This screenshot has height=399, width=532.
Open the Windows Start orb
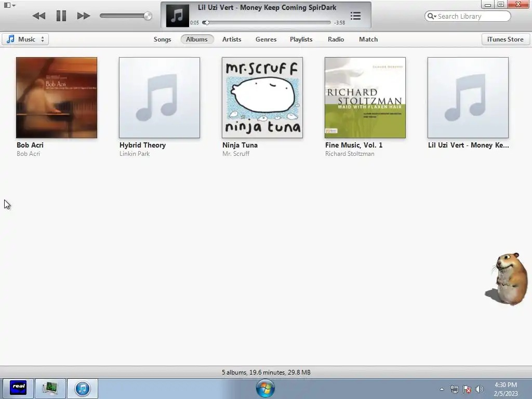coord(265,388)
